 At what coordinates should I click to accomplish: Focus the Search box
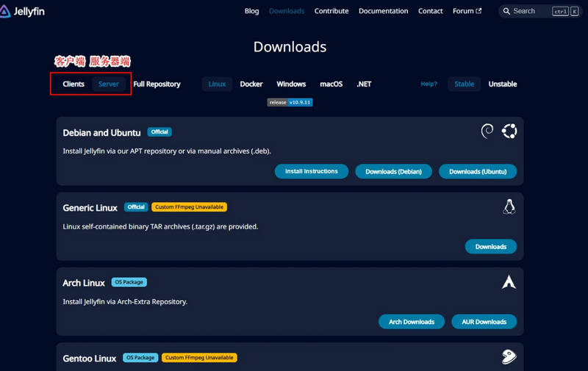pos(540,11)
